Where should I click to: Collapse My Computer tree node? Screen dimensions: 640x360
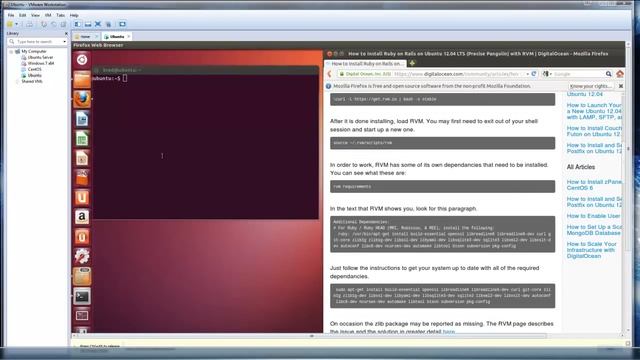click(11, 52)
